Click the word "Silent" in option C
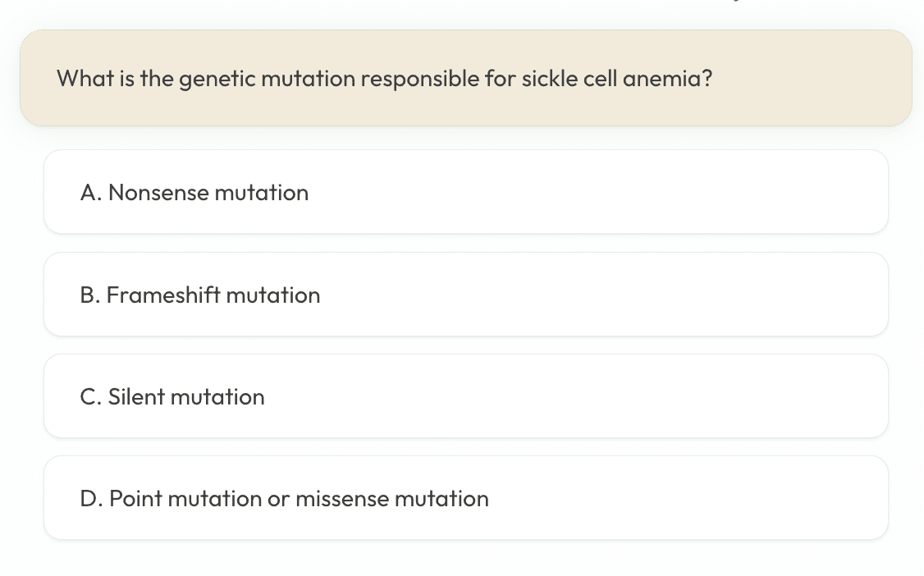 [136, 397]
